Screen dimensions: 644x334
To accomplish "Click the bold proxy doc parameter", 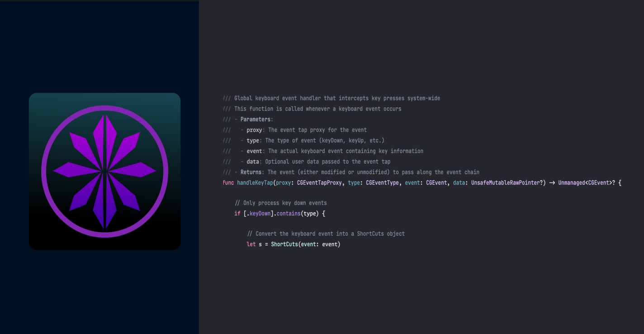I will pyautogui.click(x=254, y=130).
